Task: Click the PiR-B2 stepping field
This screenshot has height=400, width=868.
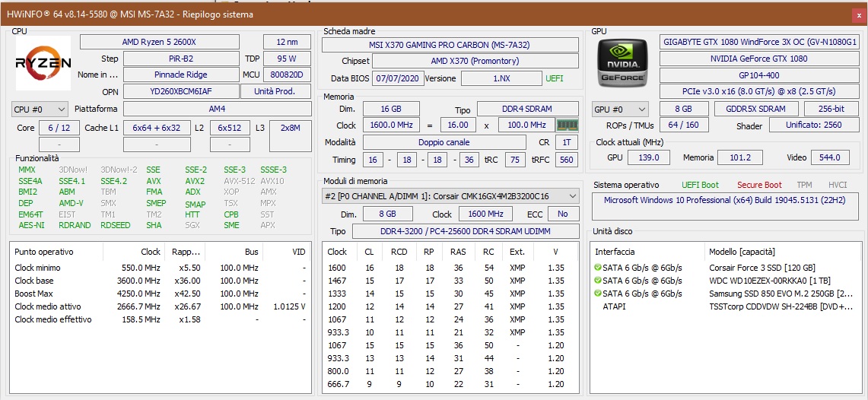Action: click(181, 58)
